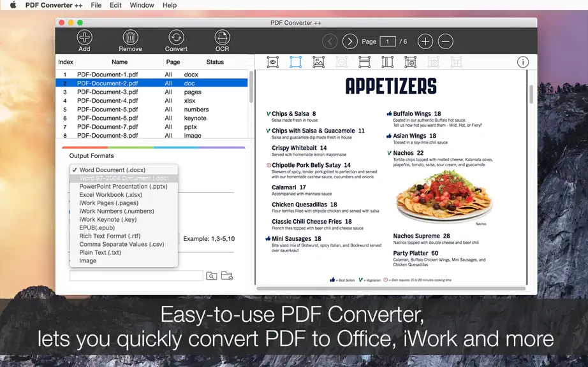Screen dimensions: 588x367
Task: Click the output folder browse icon
Action: tap(227, 276)
